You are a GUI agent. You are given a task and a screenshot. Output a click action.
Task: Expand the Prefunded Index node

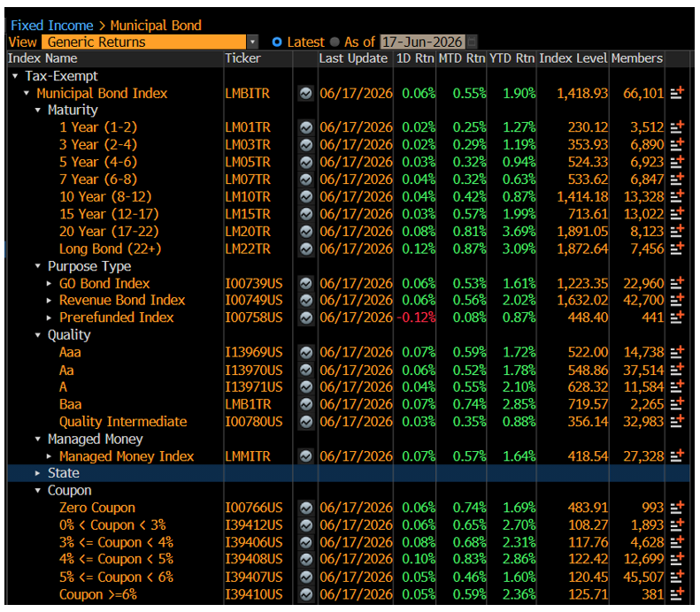(49, 317)
